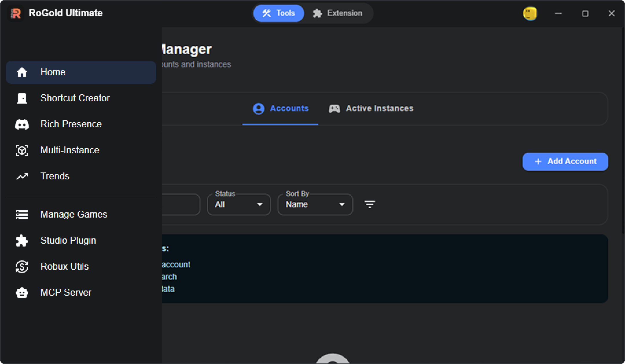
Task: Open Rich Presence page
Action: click(81, 124)
